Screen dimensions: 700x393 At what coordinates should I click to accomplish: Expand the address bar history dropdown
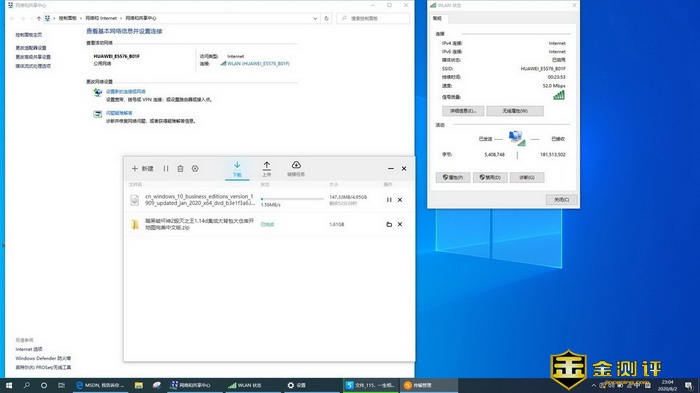click(315, 18)
